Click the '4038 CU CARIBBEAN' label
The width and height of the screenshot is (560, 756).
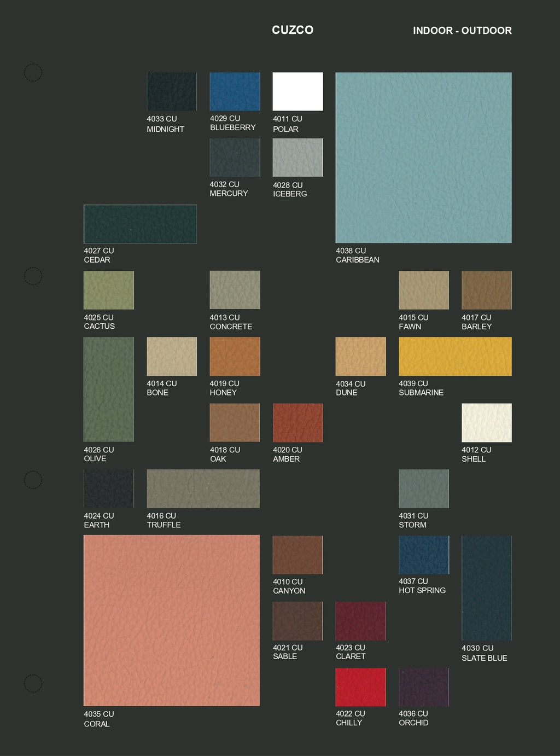pyautogui.click(x=358, y=255)
